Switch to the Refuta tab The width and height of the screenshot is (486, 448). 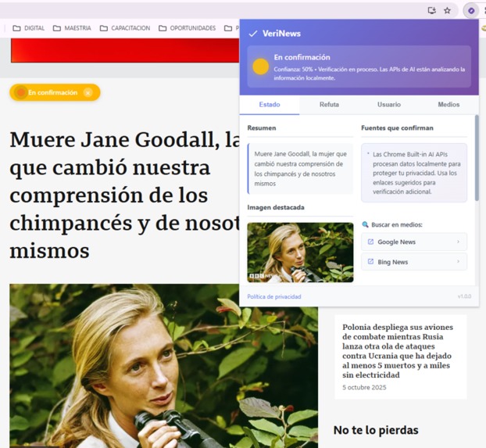[329, 105]
